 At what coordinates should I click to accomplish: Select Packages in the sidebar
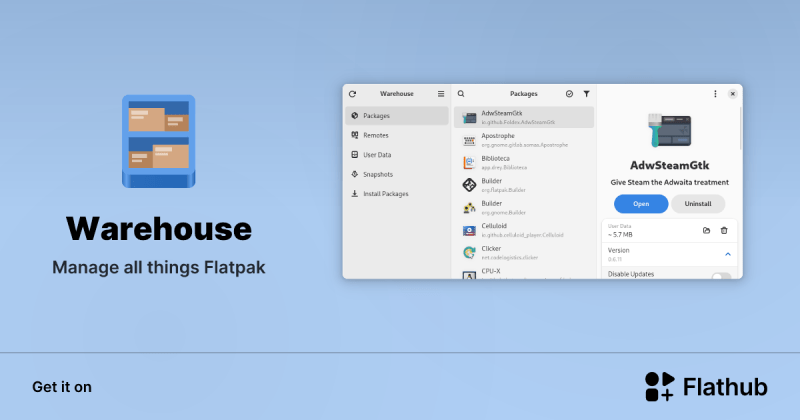(x=397, y=116)
